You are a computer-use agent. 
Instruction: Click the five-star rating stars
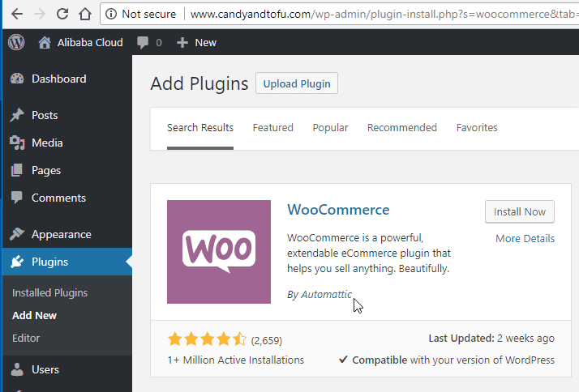207,339
